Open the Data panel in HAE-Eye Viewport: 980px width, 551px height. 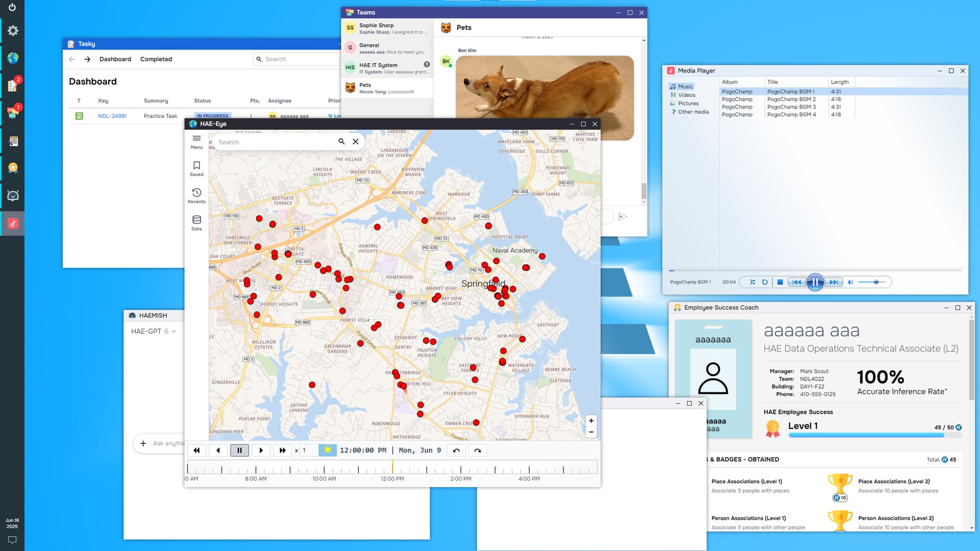[197, 222]
